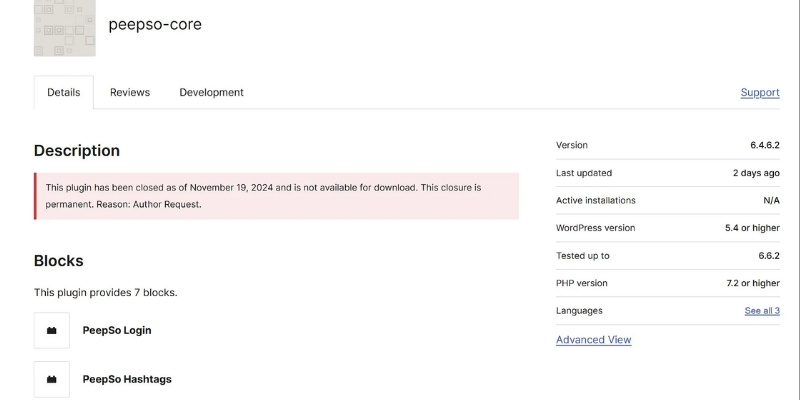Viewport: 800px width, 400px height.
Task: Select the Tested up to value
Action: coord(769,256)
